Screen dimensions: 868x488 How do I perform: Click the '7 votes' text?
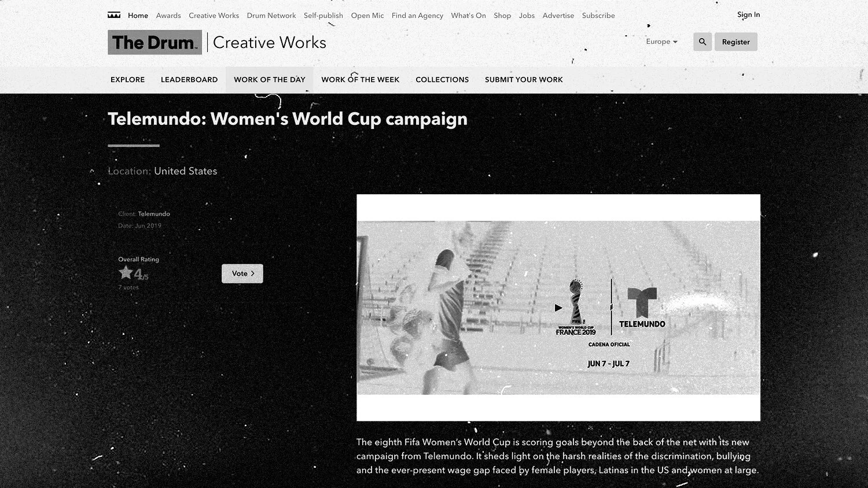[128, 287]
